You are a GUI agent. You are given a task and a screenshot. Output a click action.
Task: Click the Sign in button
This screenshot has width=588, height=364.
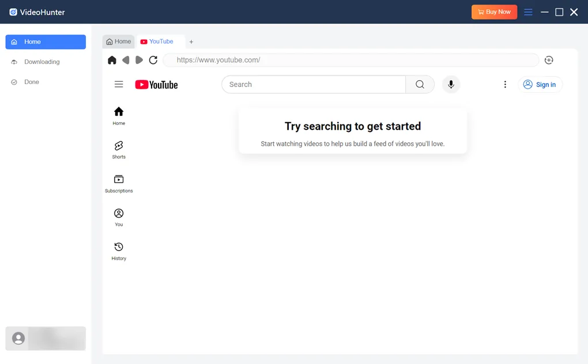540,85
